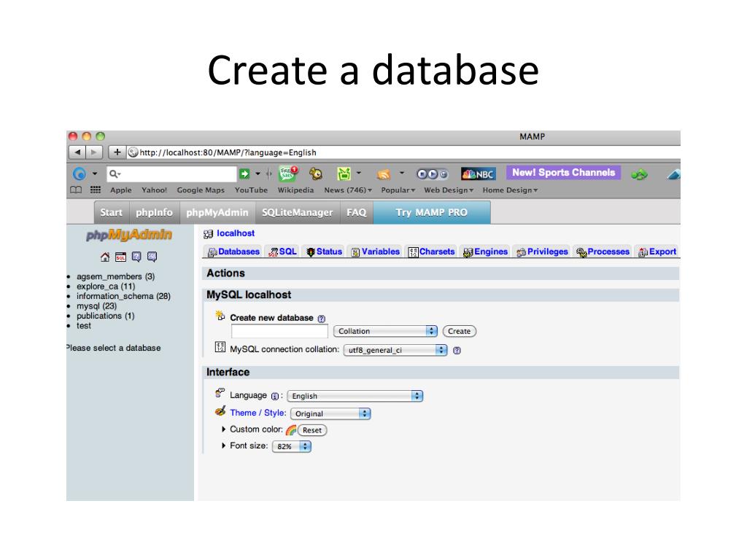
Task: Open the Font size dropdown
Action: pos(291,446)
